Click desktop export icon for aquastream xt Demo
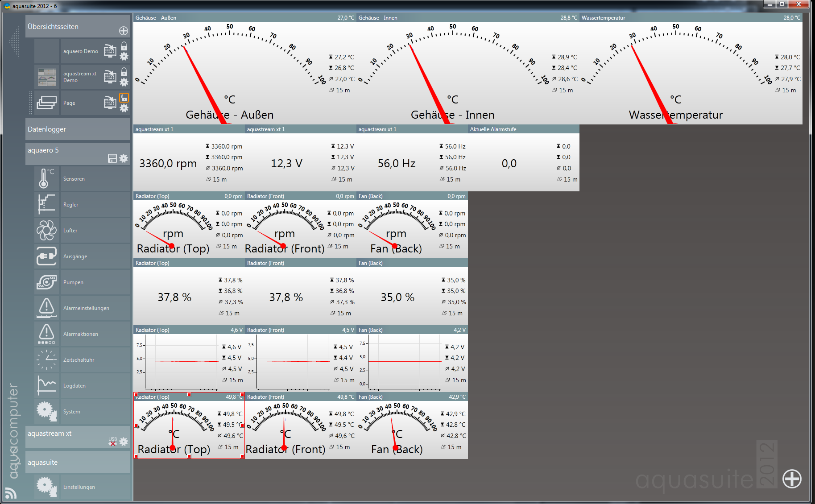Viewport: 815px width, 504px height. 110,76
